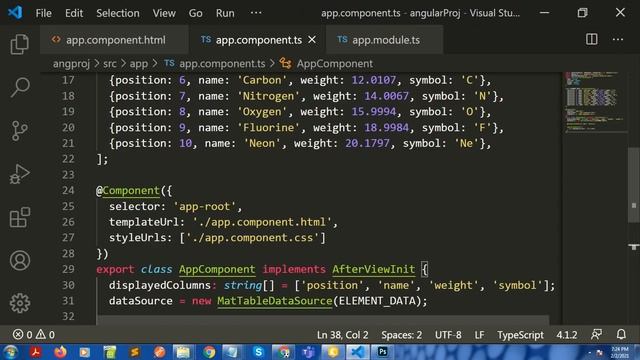Open the editor More Actions ellipsis
Screen dimensions: 640x360
(x=618, y=40)
